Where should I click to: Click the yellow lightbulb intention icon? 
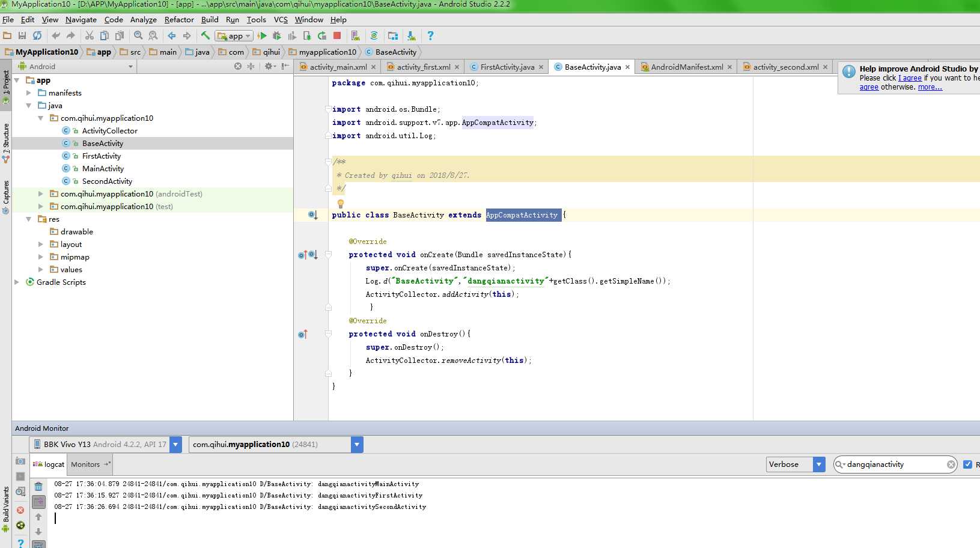(341, 204)
